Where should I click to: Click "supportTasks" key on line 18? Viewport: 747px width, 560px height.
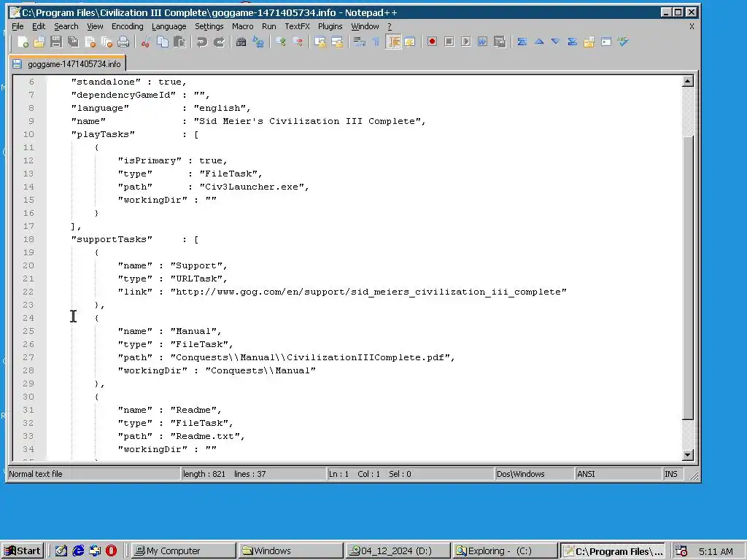pos(112,239)
